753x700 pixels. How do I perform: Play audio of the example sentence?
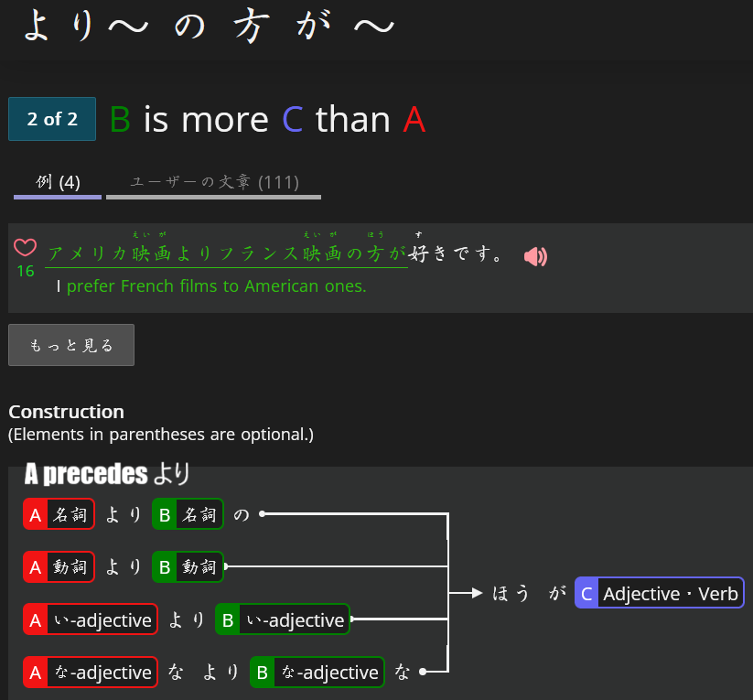pyautogui.click(x=535, y=256)
